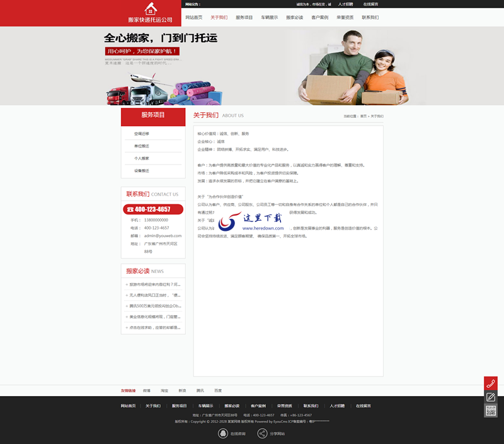Open 联系我们 in the top navigation
The height and width of the screenshot is (444, 504).
[370, 18]
